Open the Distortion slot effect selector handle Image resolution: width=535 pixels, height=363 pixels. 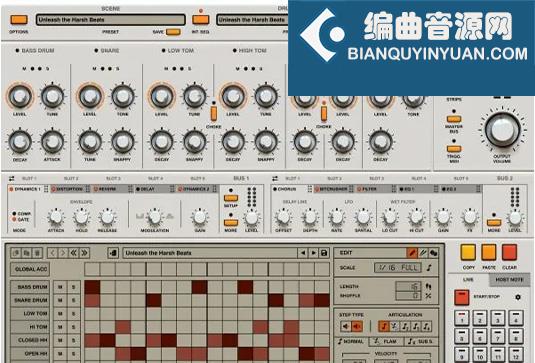[x=88, y=189]
